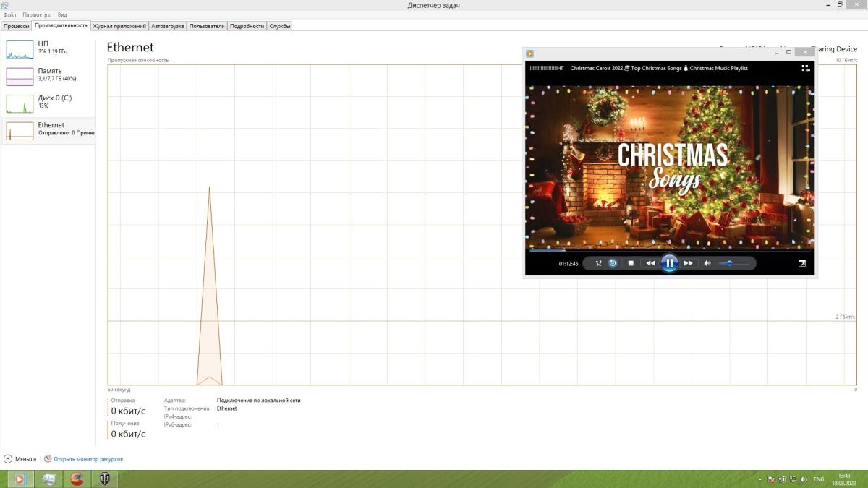Open the Подробности tab
Viewport: 868px width, 488px height.
[x=247, y=26]
